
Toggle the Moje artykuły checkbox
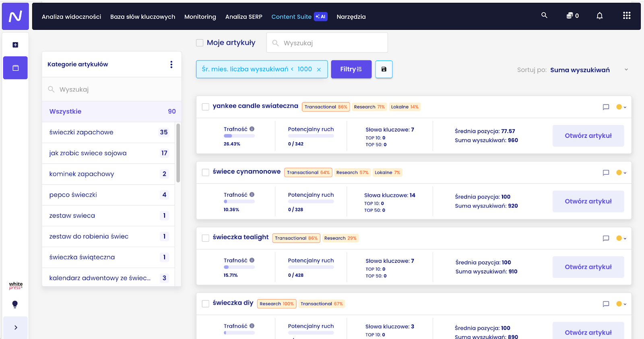200,43
